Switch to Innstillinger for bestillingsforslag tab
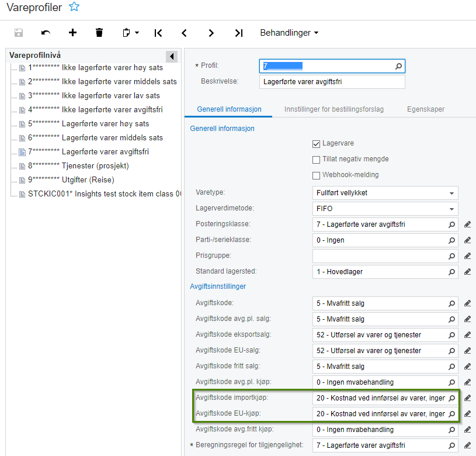476x456 pixels. pyautogui.click(x=333, y=109)
